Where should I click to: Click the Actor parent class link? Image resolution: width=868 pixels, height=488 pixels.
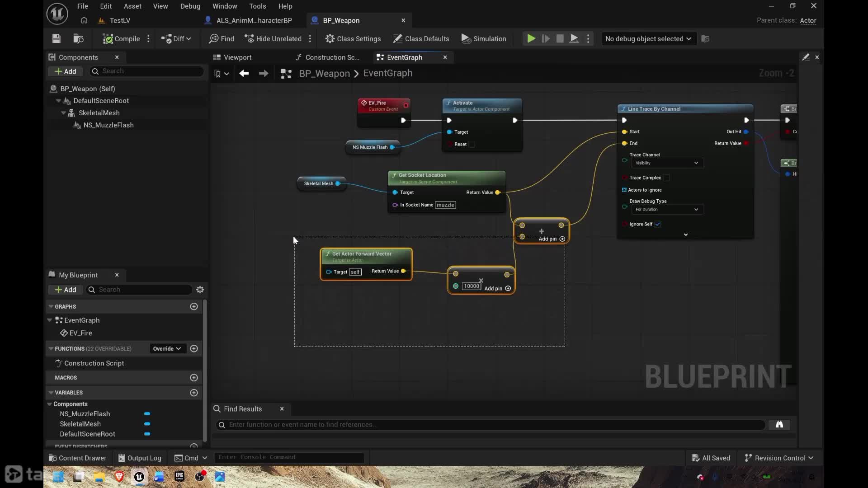point(808,20)
